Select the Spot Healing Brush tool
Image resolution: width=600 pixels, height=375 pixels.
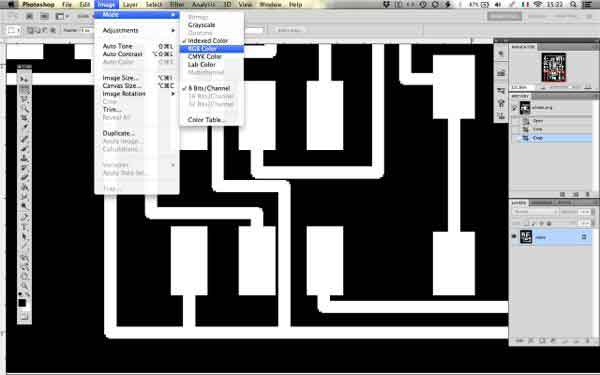[24, 139]
